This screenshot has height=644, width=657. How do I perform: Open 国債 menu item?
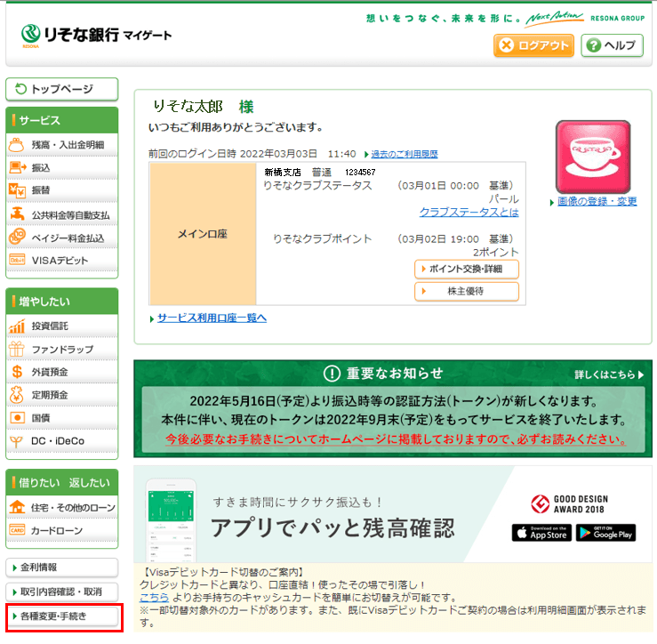(62, 418)
